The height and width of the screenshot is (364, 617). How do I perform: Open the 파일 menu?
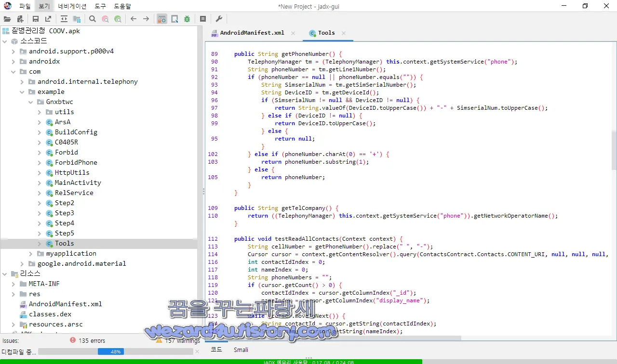[x=25, y=6]
